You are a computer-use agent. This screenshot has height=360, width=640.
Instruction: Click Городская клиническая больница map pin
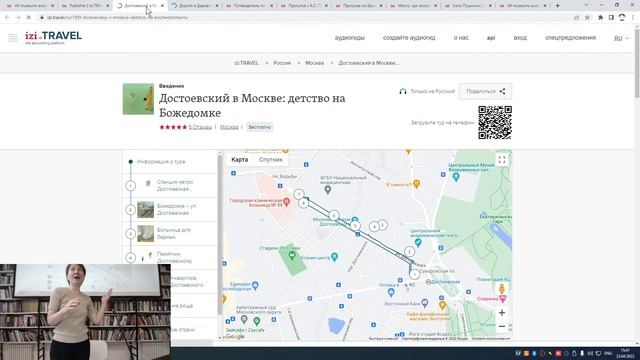pos(287,201)
